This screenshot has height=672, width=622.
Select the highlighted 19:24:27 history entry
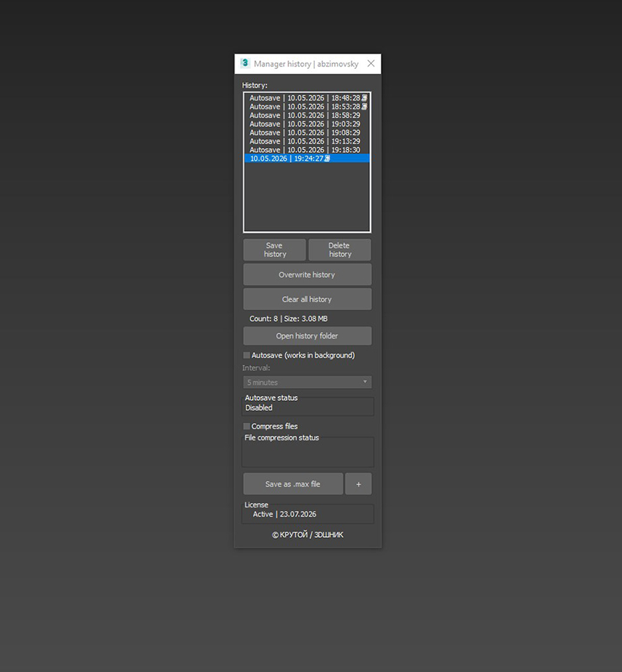click(x=307, y=158)
